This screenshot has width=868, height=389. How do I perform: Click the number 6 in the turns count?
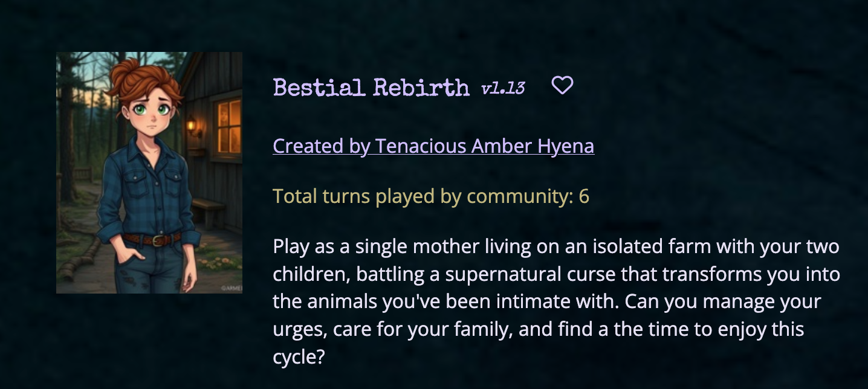584,196
